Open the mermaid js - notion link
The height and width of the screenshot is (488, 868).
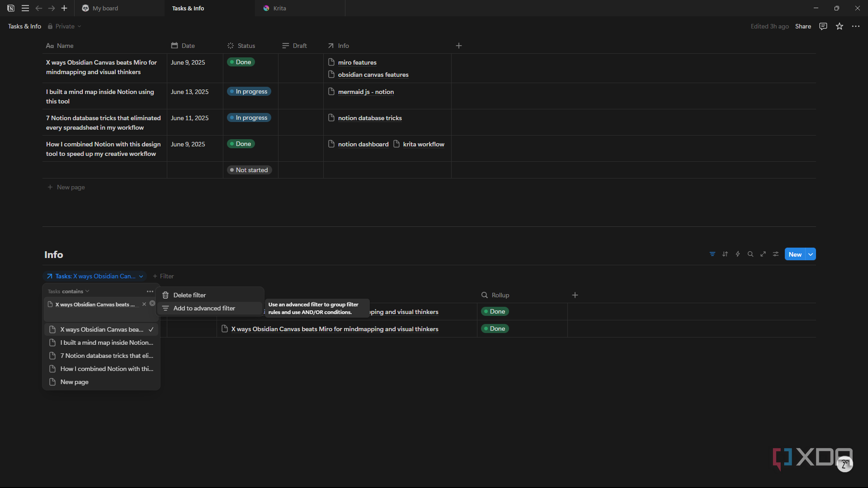coord(366,92)
